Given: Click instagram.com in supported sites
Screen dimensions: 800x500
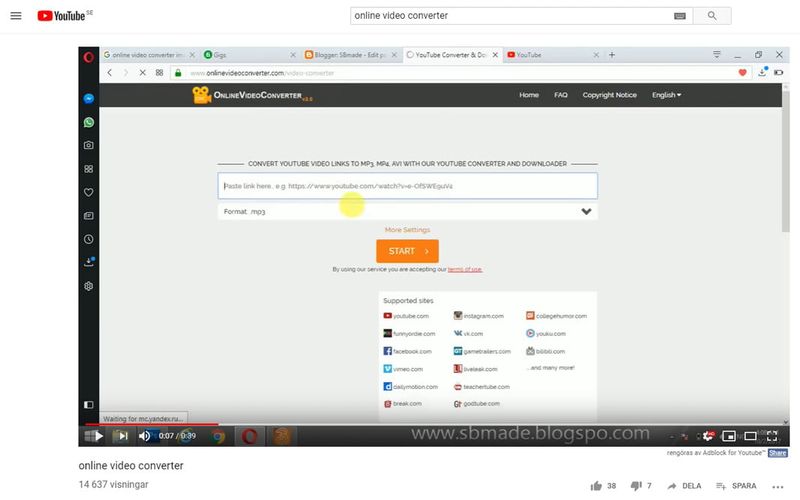Looking at the screenshot, I should [479, 316].
